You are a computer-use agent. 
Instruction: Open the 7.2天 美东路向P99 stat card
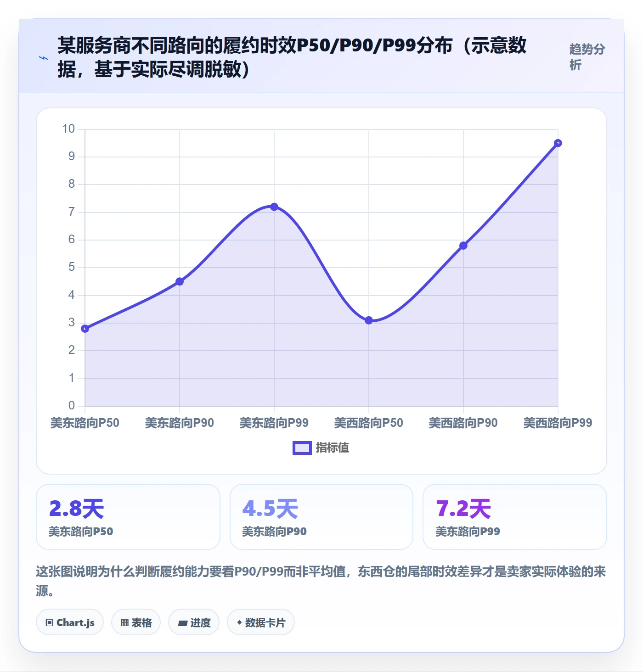click(515, 517)
